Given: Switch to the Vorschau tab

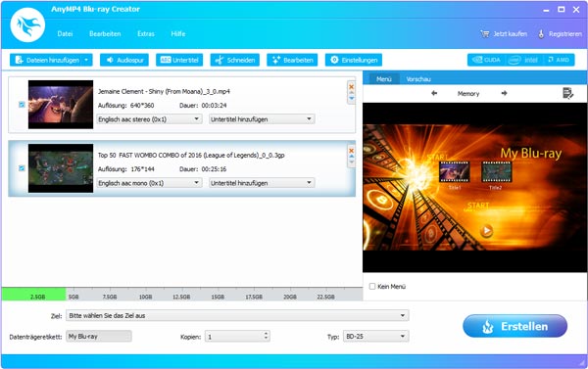Looking at the screenshot, I should click(418, 79).
